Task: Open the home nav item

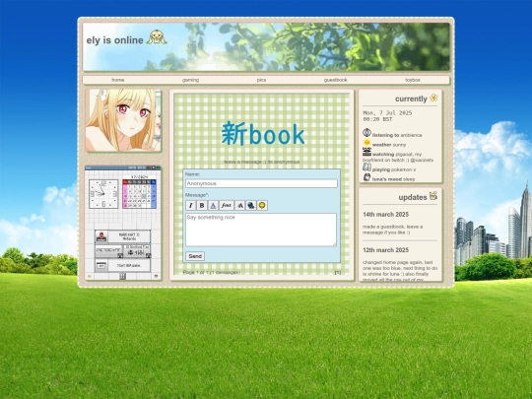Action: [118, 80]
